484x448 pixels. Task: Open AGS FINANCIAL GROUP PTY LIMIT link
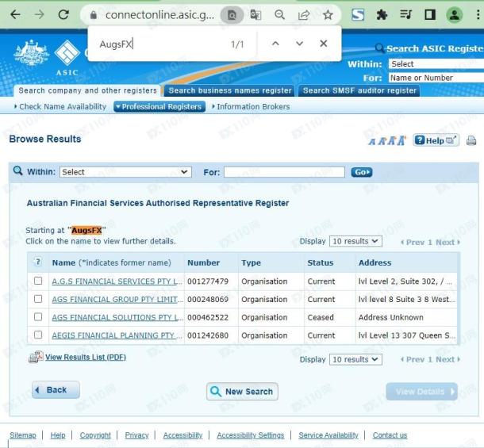(117, 299)
